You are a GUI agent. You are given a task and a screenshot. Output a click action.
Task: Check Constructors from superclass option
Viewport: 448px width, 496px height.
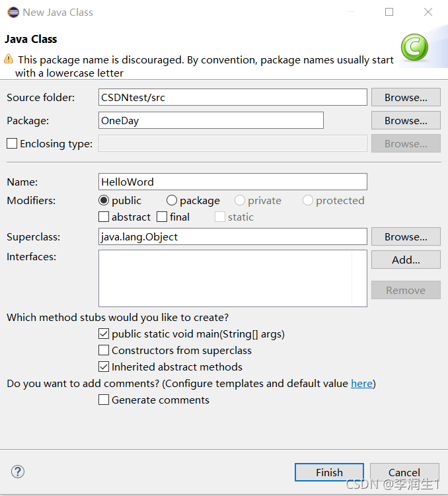104,350
